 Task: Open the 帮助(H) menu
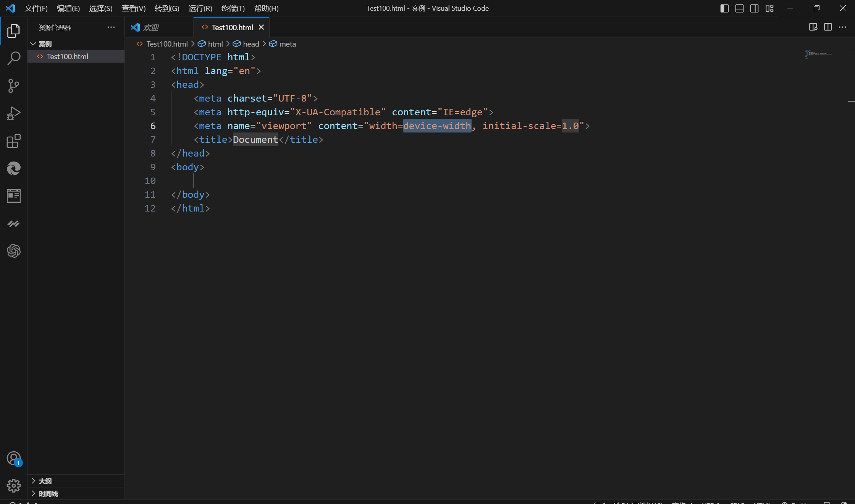coord(266,8)
